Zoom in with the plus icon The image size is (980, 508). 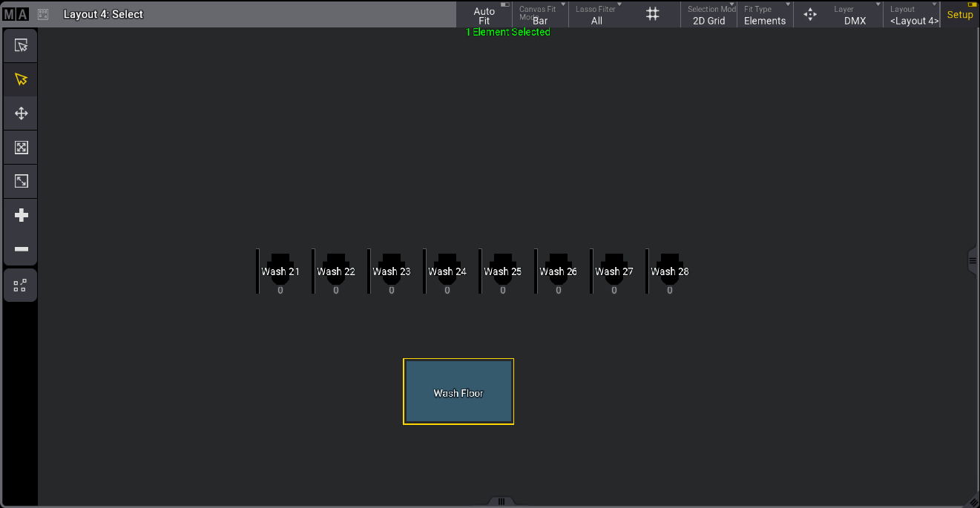(21, 215)
